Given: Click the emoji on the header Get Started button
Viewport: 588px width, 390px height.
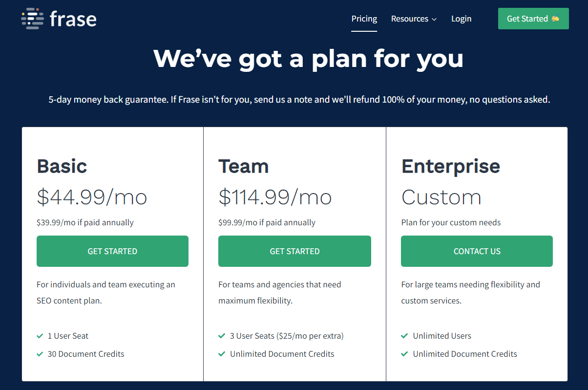Looking at the screenshot, I should click(x=555, y=19).
